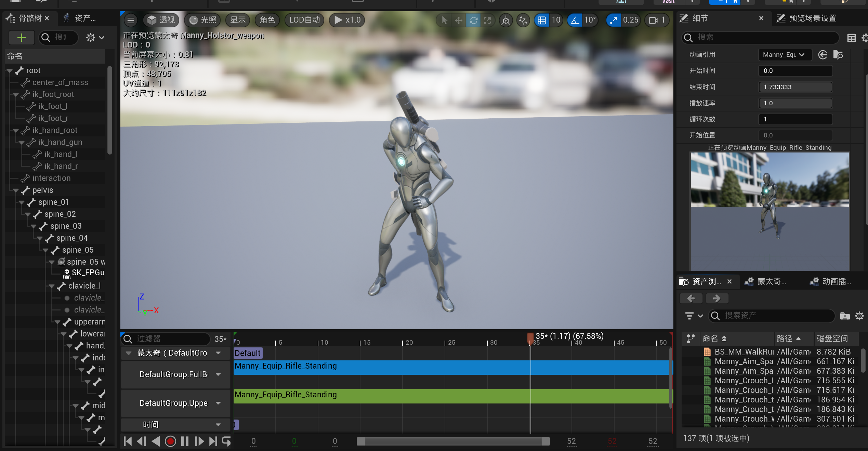Click the scale transform tool
The width and height of the screenshot is (868, 451).
(488, 20)
